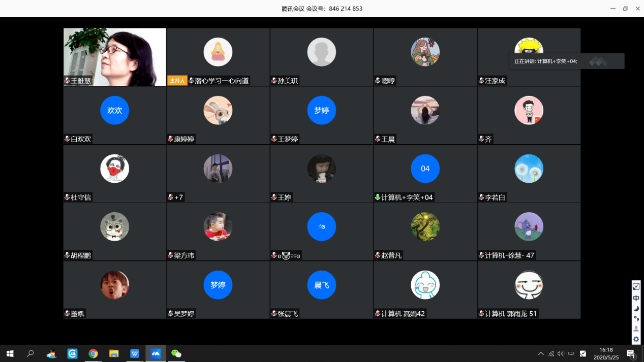The height and width of the screenshot is (362, 644).
Task: Select the 王雅慧 live video tile
Action: coord(115,53)
